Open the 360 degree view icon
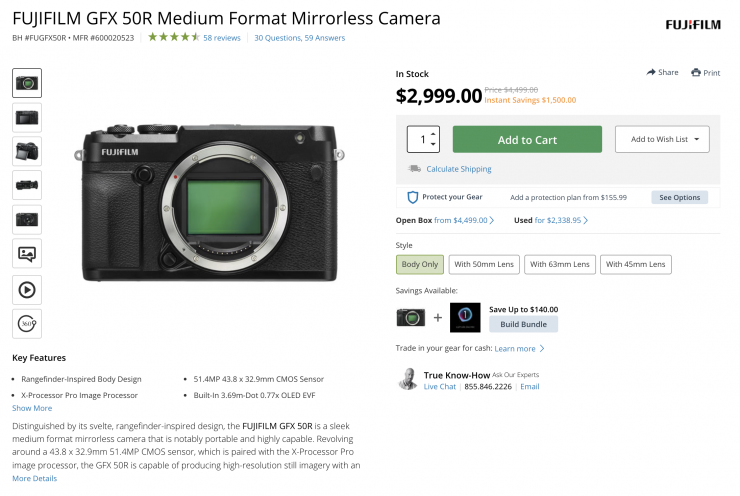 coord(27,323)
